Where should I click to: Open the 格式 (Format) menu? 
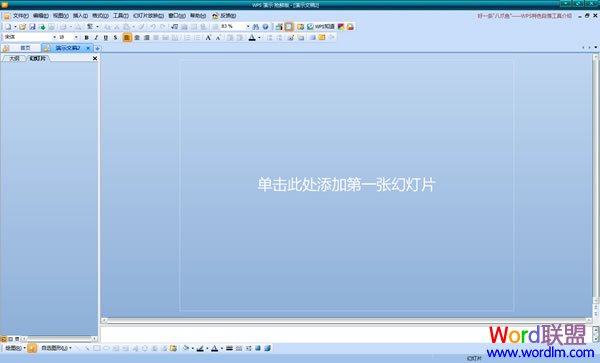pyautogui.click(x=100, y=16)
